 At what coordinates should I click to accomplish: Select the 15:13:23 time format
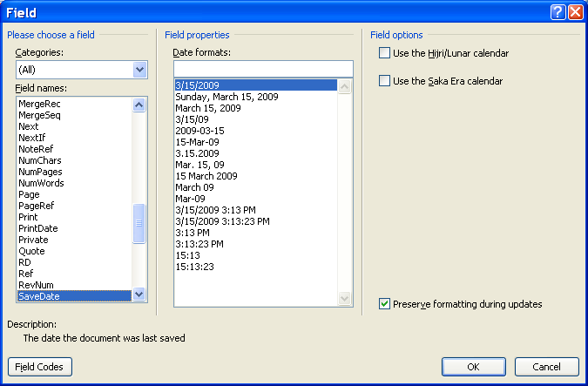coord(196,267)
